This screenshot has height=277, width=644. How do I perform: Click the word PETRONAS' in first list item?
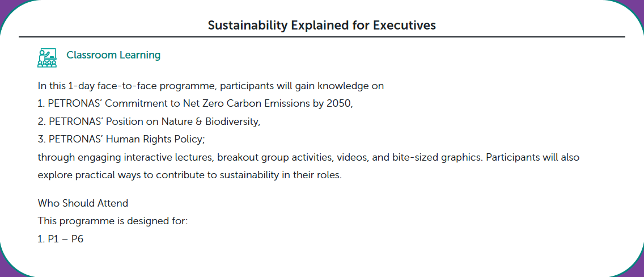[x=72, y=104]
